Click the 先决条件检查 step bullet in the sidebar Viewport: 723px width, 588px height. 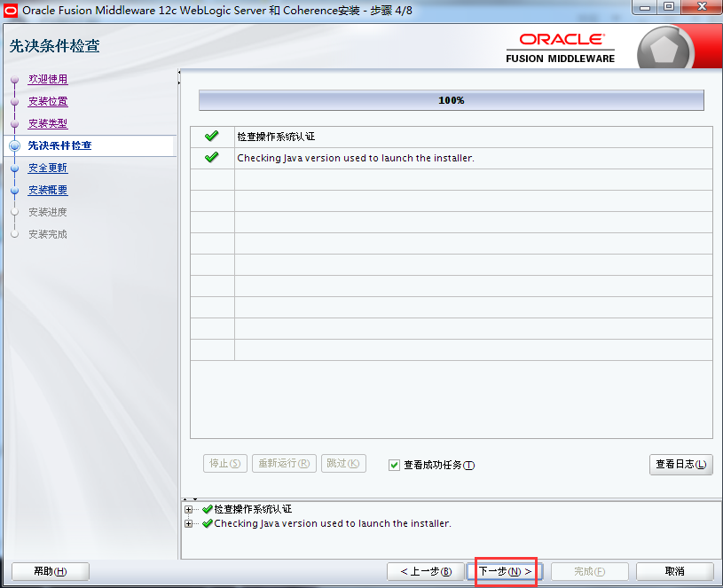pos(15,145)
